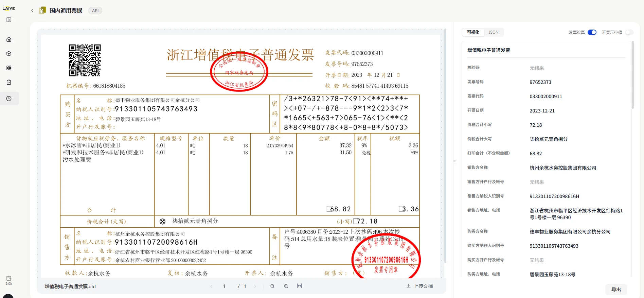
Task: Click the QR code on the invoice
Action: click(85, 60)
